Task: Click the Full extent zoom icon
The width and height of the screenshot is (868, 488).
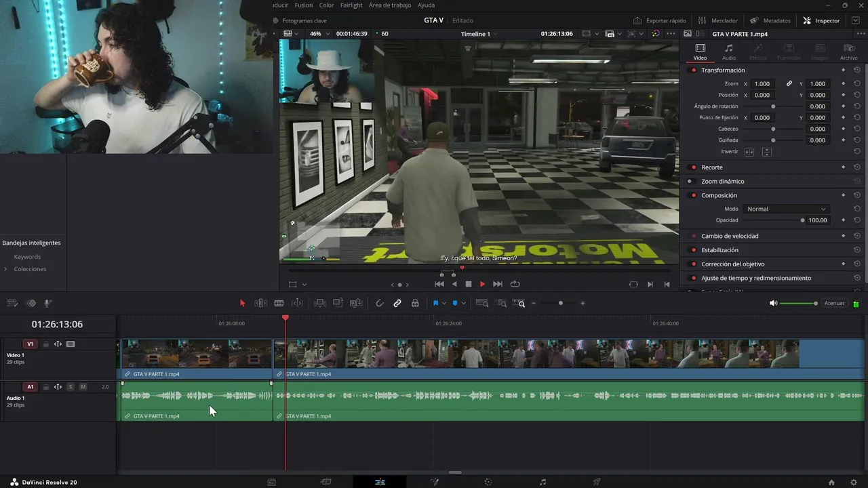Action: [482, 303]
